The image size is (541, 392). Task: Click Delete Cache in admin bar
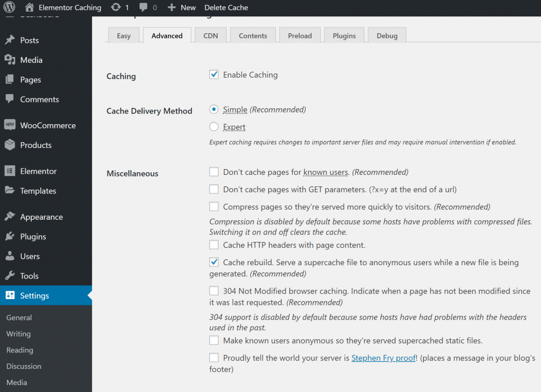coord(226,7)
